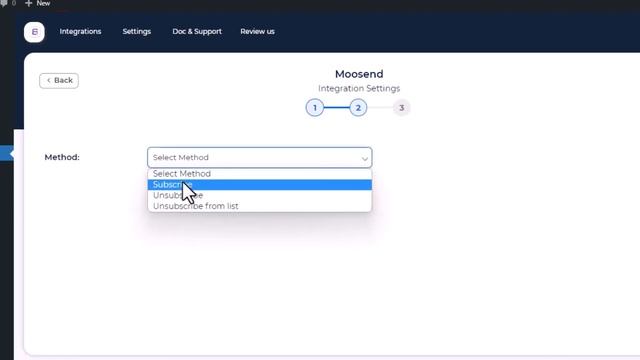
Task: Pick Unsubscribe from list option
Action: [x=260, y=206]
